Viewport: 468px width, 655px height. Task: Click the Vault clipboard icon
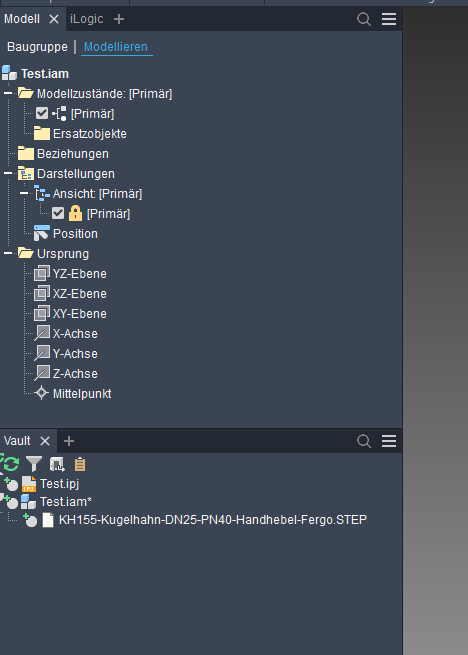click(x=80, y=464)
